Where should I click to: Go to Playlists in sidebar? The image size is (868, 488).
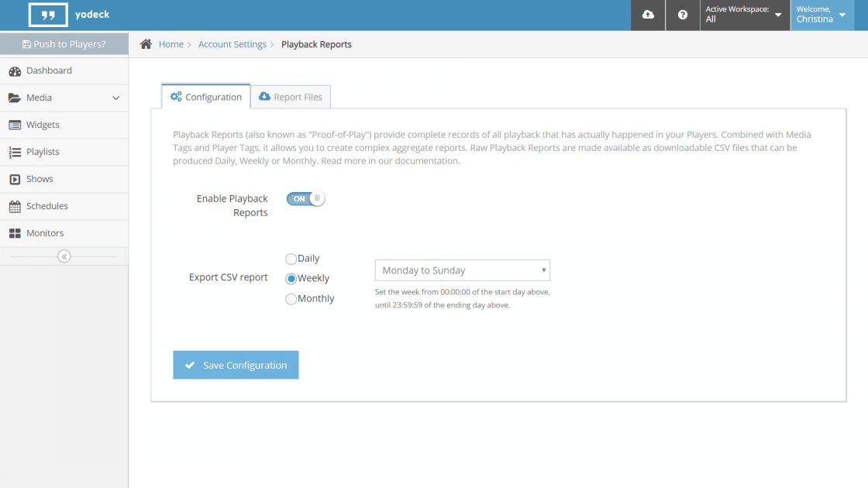(x=43, y=152)
